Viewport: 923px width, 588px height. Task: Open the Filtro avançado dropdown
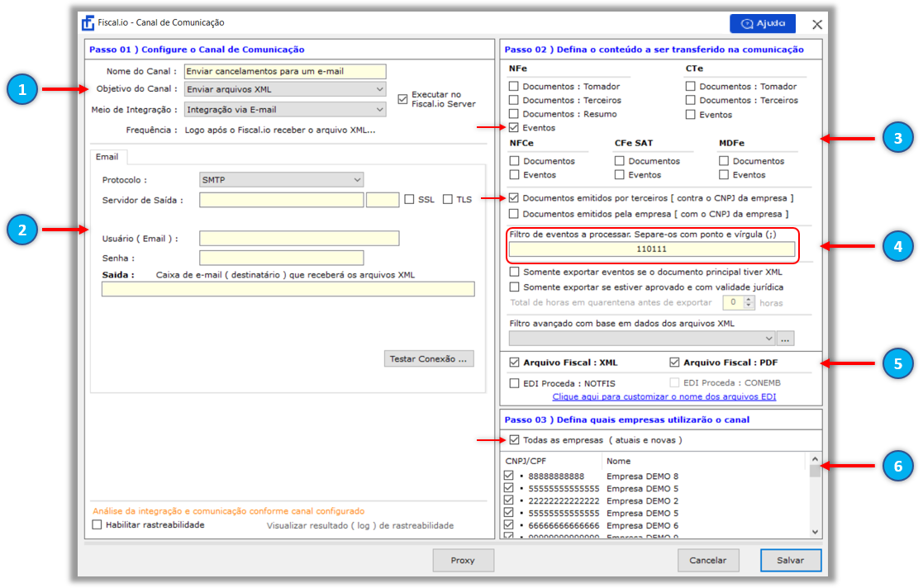[642, 339]
